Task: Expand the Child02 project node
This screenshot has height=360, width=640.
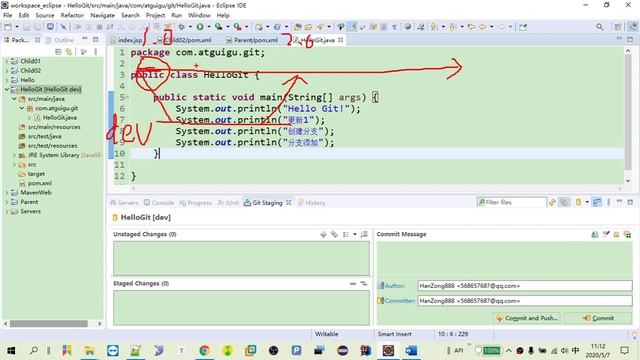Action: [x=7, y=71]
